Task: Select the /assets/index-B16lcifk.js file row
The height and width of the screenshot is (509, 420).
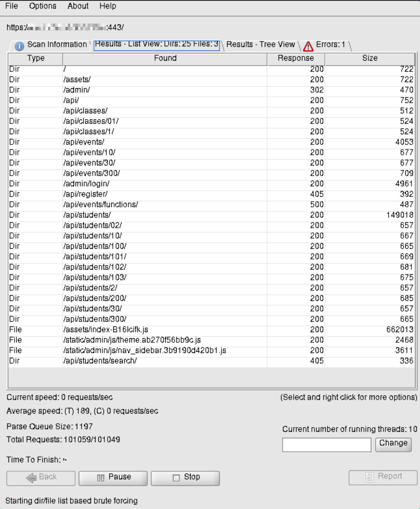Action: point(211,330)
